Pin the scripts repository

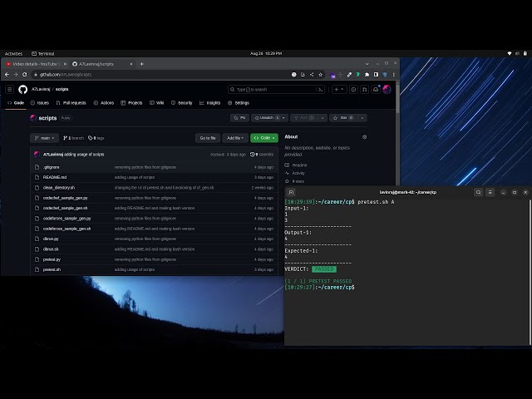239,118
